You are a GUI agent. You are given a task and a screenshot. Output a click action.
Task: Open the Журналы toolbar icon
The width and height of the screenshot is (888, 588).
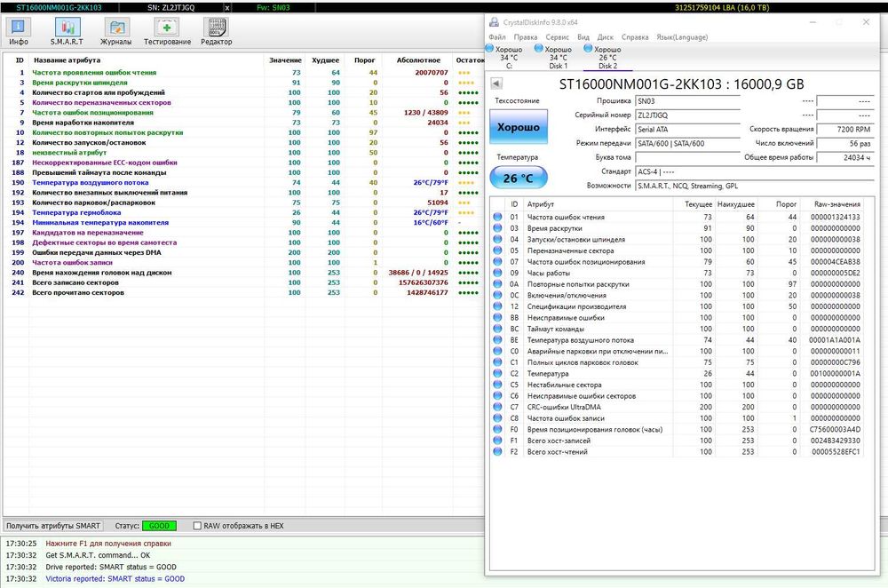[x=115, y=31]
